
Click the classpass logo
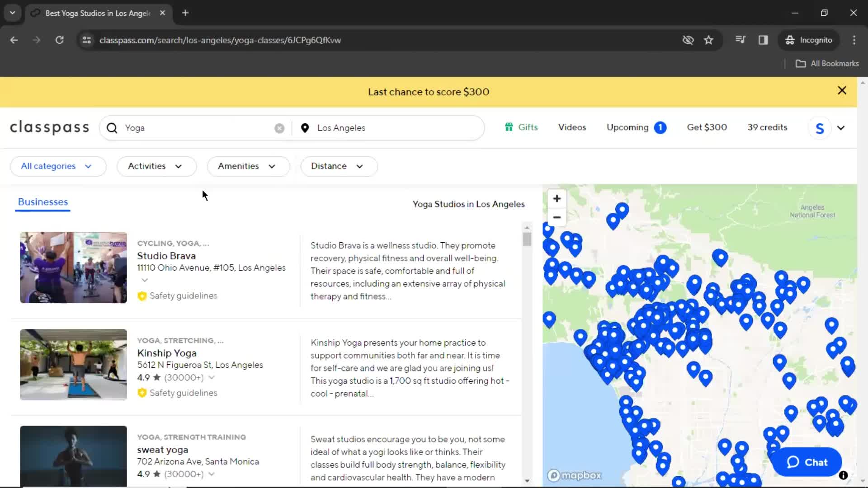pyautogui.click(x=50, y=127)
